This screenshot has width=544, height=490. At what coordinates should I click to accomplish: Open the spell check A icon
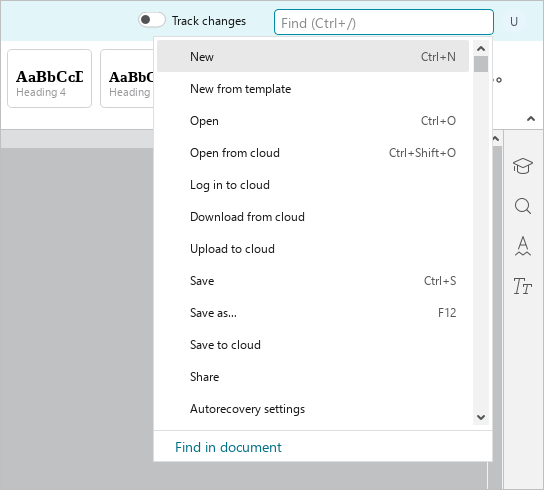(522, 246)
